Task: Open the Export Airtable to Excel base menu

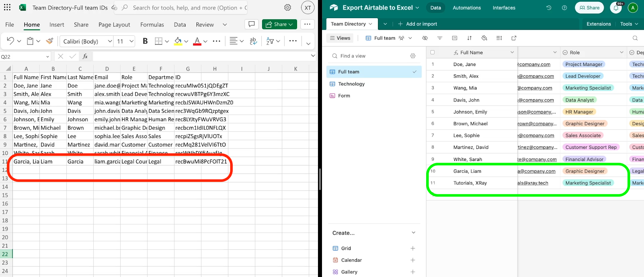Action: [x=381, y=8]
